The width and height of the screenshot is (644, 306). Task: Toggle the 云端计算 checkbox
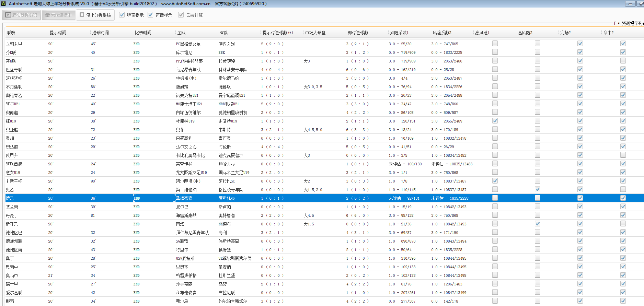point(181,15)
